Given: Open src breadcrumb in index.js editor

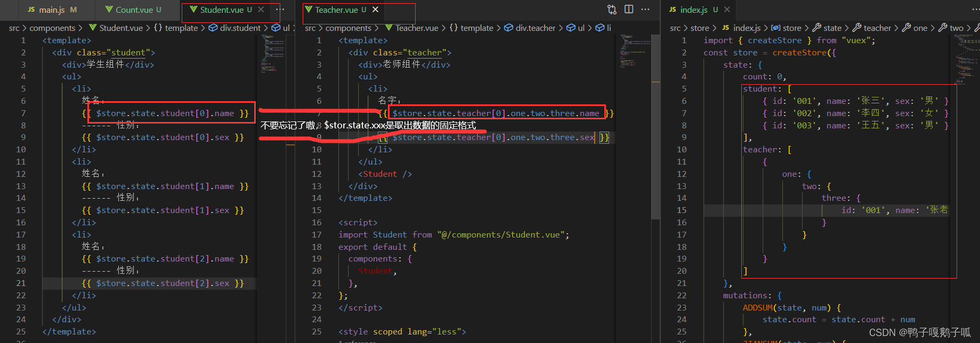Looking at the screenshot, I should pos(675,28).
